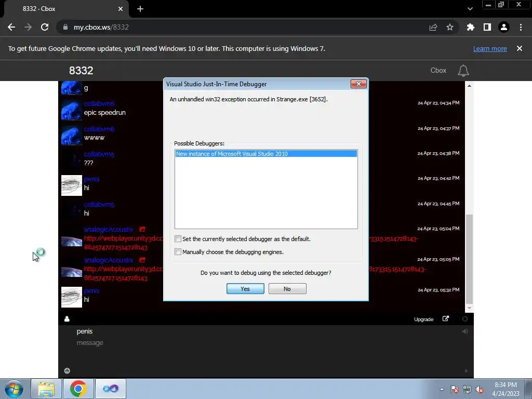Viewport: 532px width, 399px height.
Task: Go forward in Chrome browser
Action: coord(28,27)
